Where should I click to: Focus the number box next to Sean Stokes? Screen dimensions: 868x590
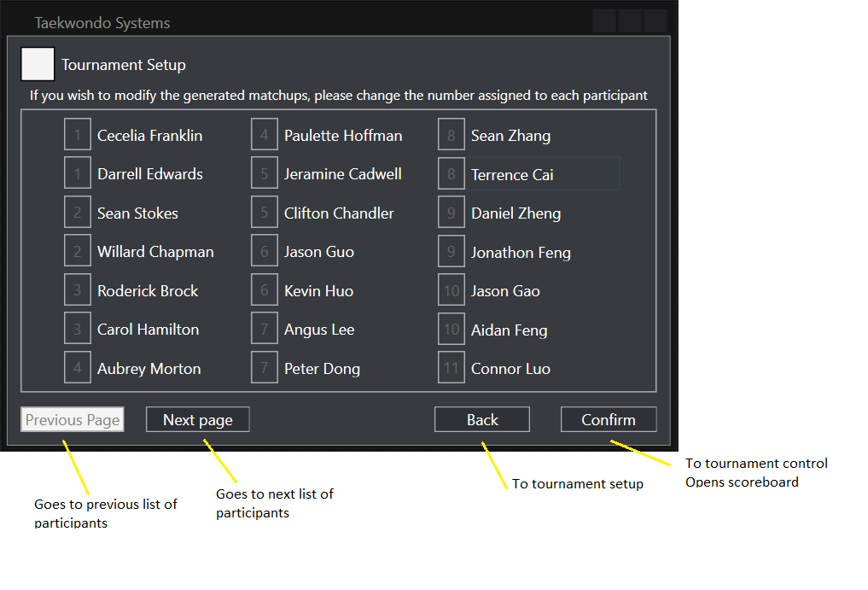point(78,213)
